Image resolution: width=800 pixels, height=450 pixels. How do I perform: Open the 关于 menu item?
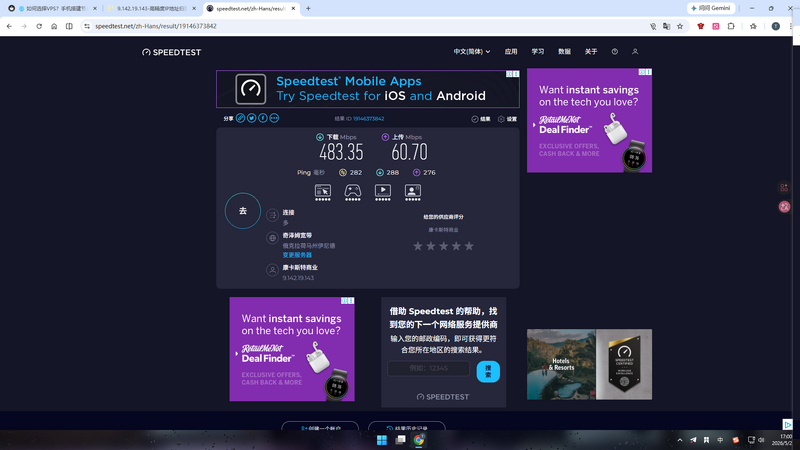pos(591,52)
